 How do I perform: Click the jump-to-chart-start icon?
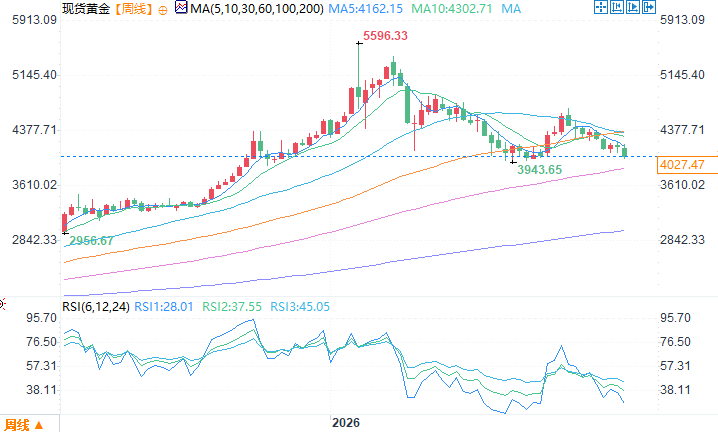click(x=617, y=7)
